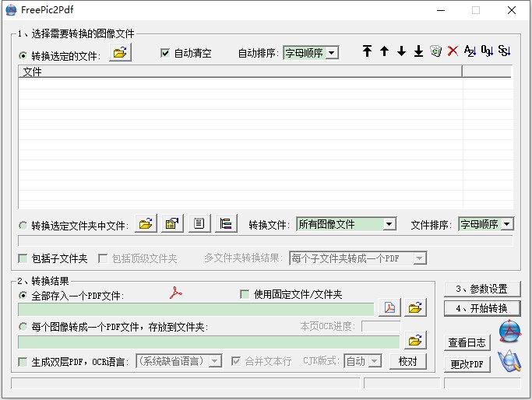Open 查看日志 log viewer

pos(467,342)
